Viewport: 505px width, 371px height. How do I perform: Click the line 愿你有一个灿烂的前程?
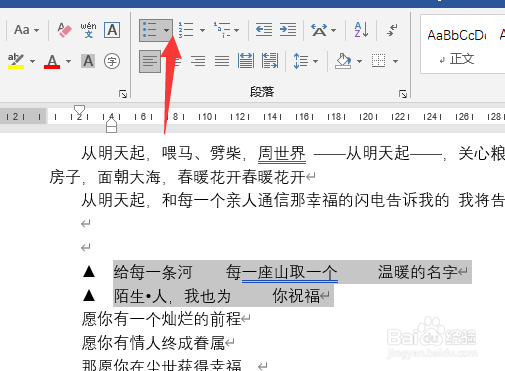(x=161, y=319)
